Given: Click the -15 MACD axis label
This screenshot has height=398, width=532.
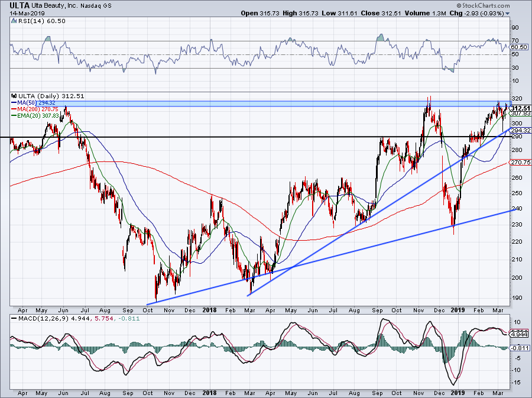Looking at the screenshot, I should coord(515,383).
